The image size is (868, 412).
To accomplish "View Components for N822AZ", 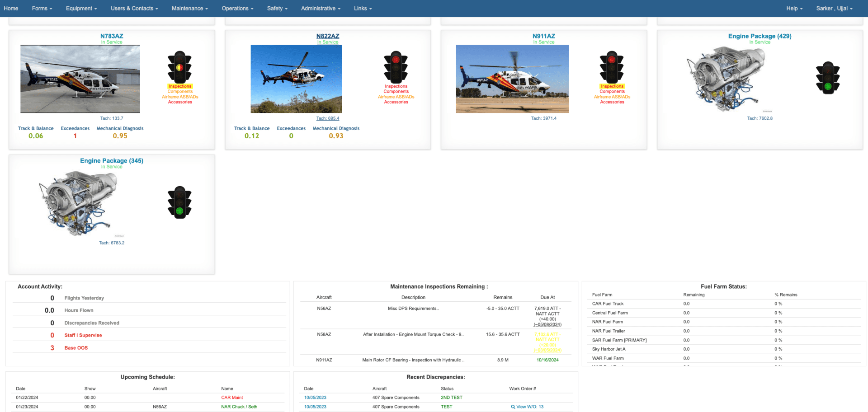I will [396, 91].
